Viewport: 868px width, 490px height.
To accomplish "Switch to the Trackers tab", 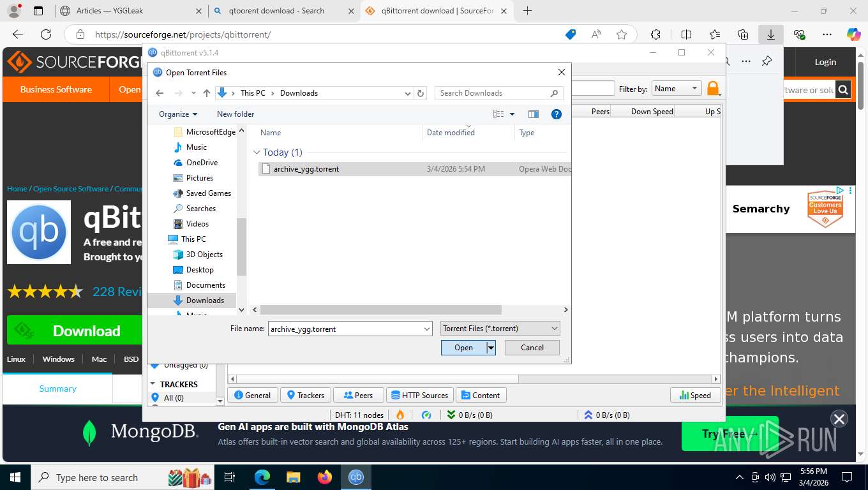I will (x=306, y=396).
